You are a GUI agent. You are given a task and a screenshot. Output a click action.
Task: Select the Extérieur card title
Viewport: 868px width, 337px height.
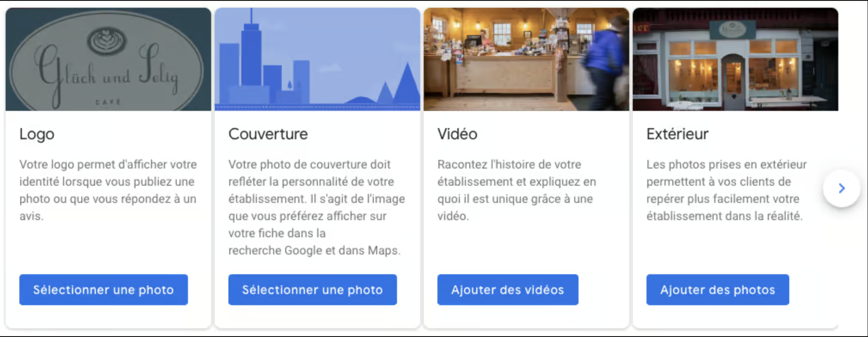(677, 134)
